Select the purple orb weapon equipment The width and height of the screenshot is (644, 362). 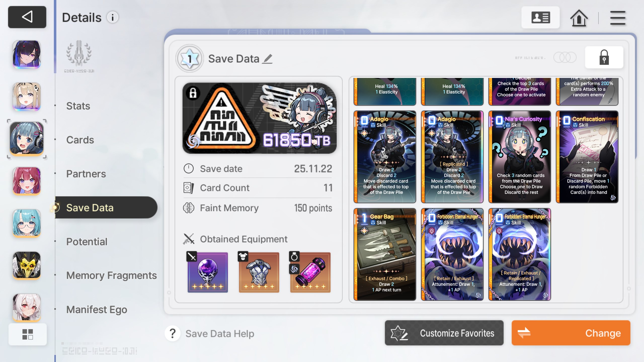208,272
